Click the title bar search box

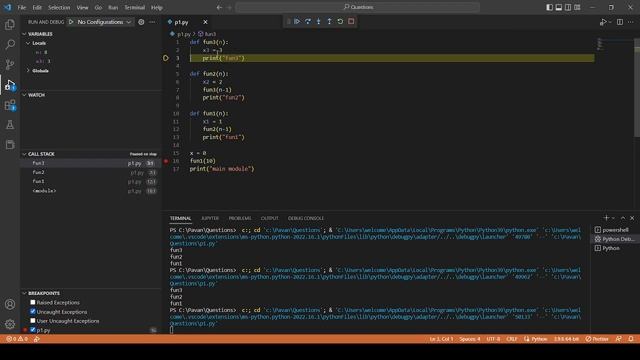[358, 7]
